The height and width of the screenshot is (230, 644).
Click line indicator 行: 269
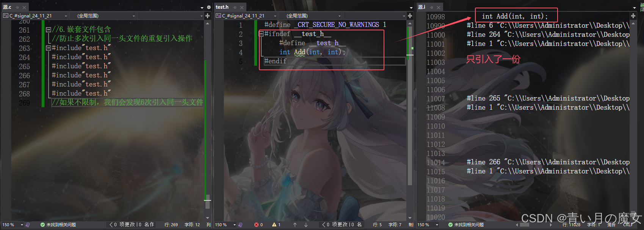pos(171,225)
